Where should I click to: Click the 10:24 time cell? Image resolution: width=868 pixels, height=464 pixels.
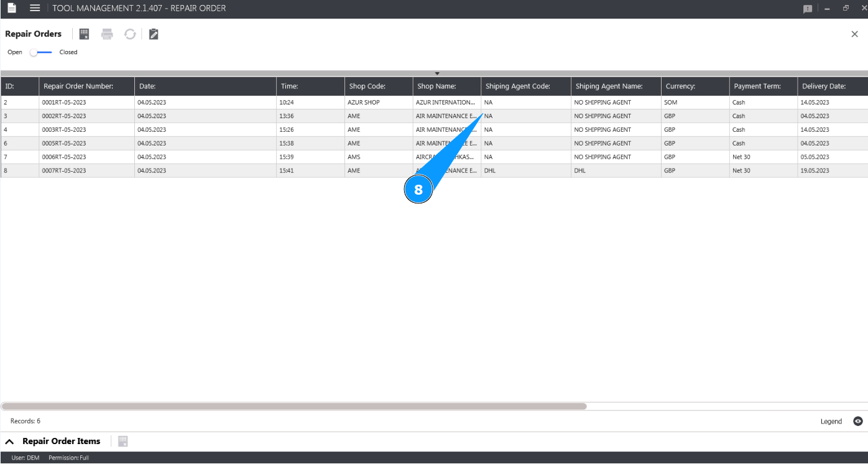tap(311, 103)
